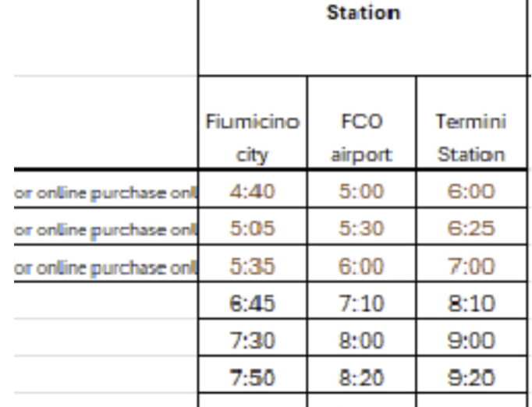This screenshot has height=407, width=532.
Task: Select the 7:50 time cell
Action: [253, 377]
